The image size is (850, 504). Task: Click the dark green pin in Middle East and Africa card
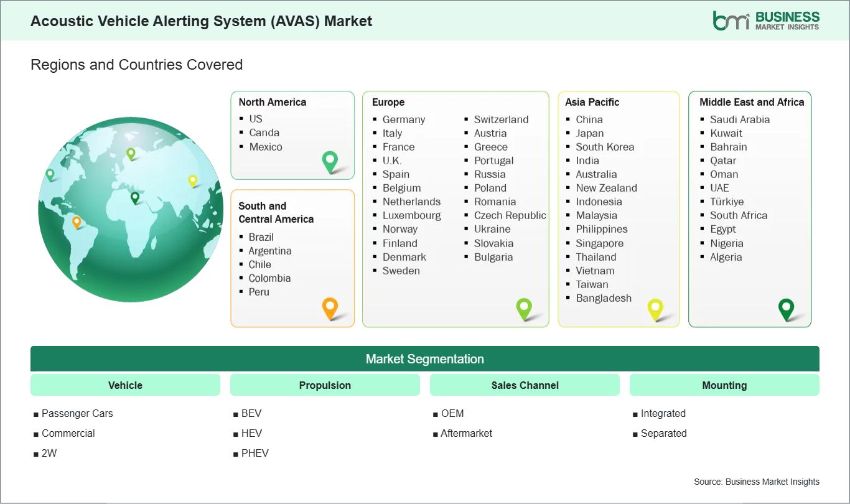787,309
